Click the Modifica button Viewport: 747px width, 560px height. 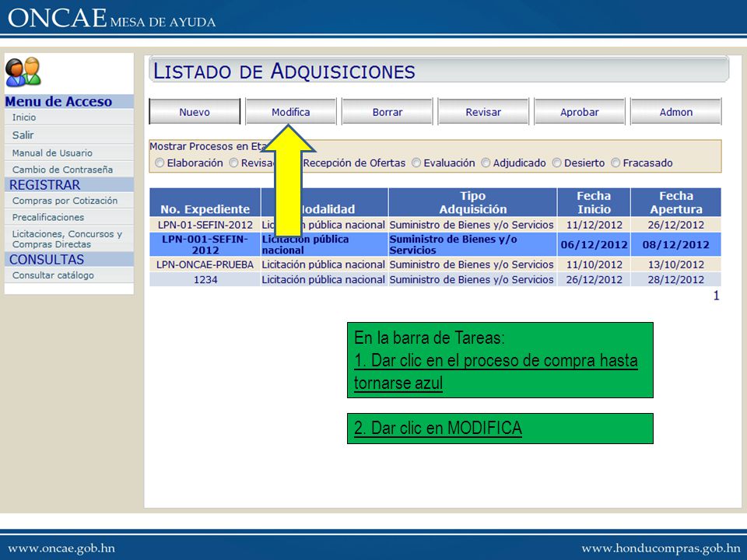tap(290, 112)
